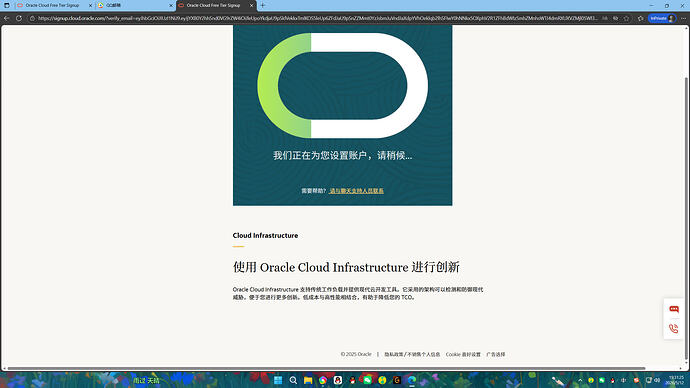The width and height of the screenshot is (690, 388).
Task: Open the Cookie preferences footer link
Action: point(463,354)
